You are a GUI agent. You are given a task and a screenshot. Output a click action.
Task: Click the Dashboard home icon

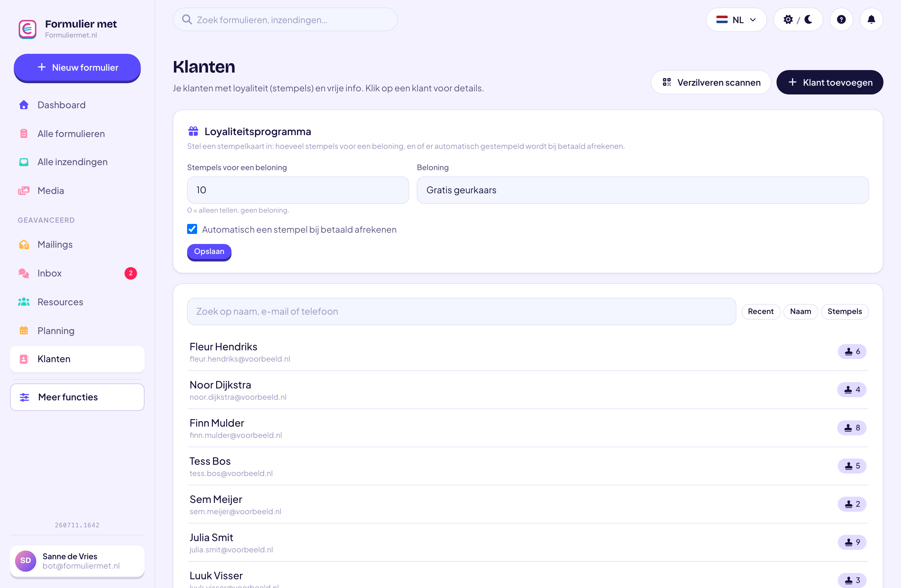(24, 105)
